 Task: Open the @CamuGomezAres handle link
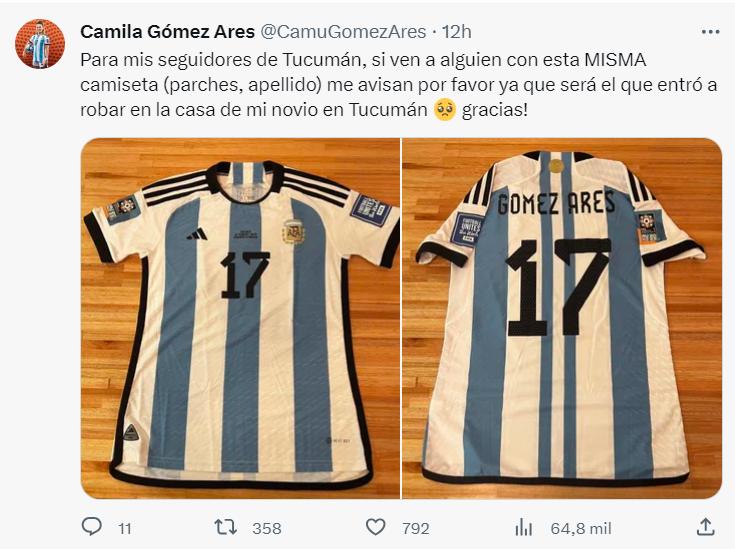pyautogui.click(x=343, y=32)
